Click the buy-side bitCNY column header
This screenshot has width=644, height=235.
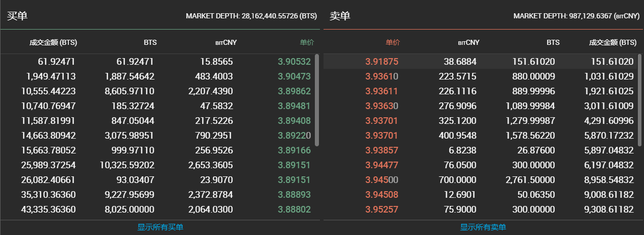point(226,42)
